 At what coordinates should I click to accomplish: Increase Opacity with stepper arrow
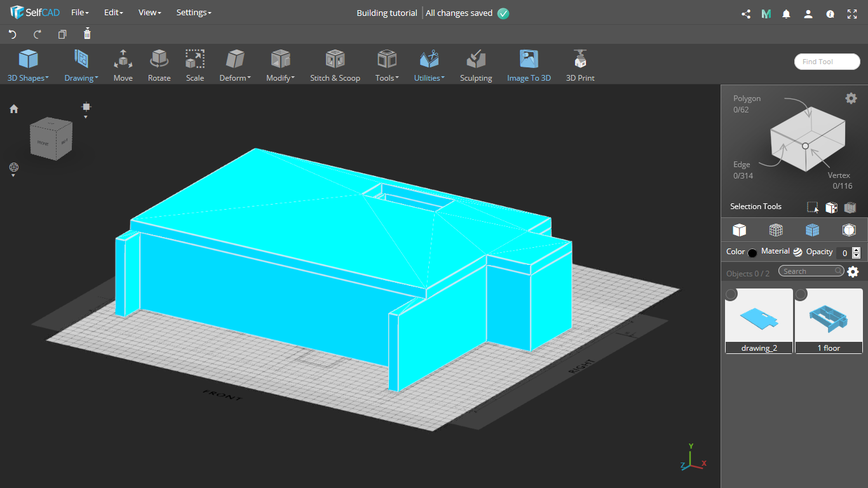pos(856,250)
